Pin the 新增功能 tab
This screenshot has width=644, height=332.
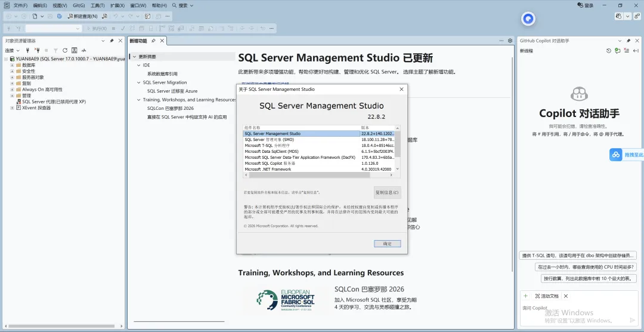tap(153, 41)
